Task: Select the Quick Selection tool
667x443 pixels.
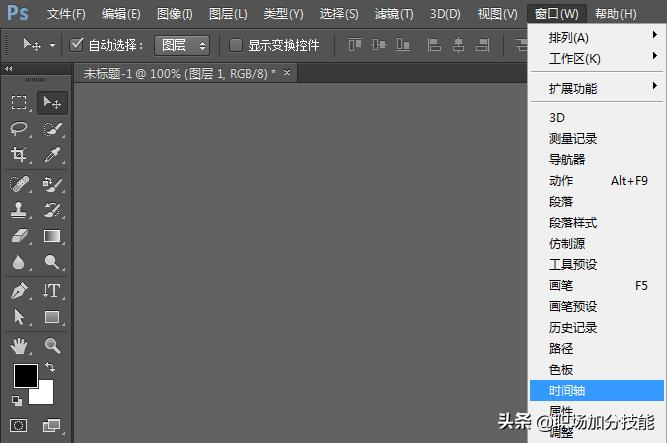Action: [52, 129]
